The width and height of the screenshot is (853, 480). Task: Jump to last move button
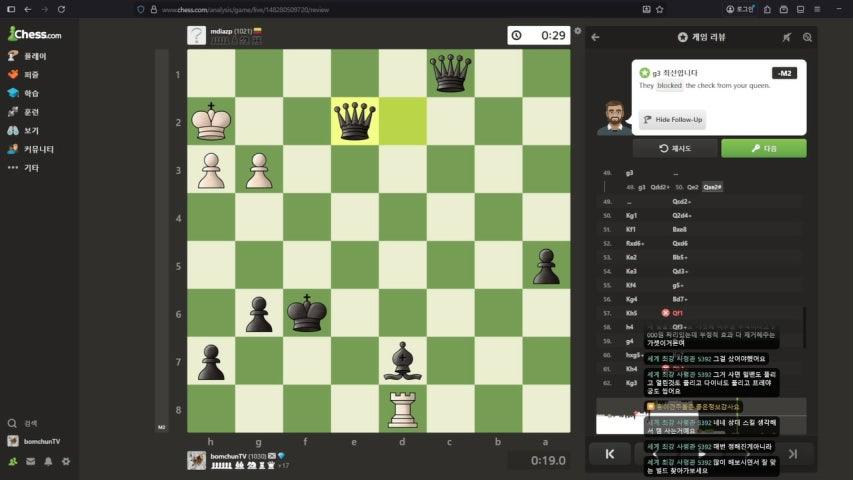point(793,454)
